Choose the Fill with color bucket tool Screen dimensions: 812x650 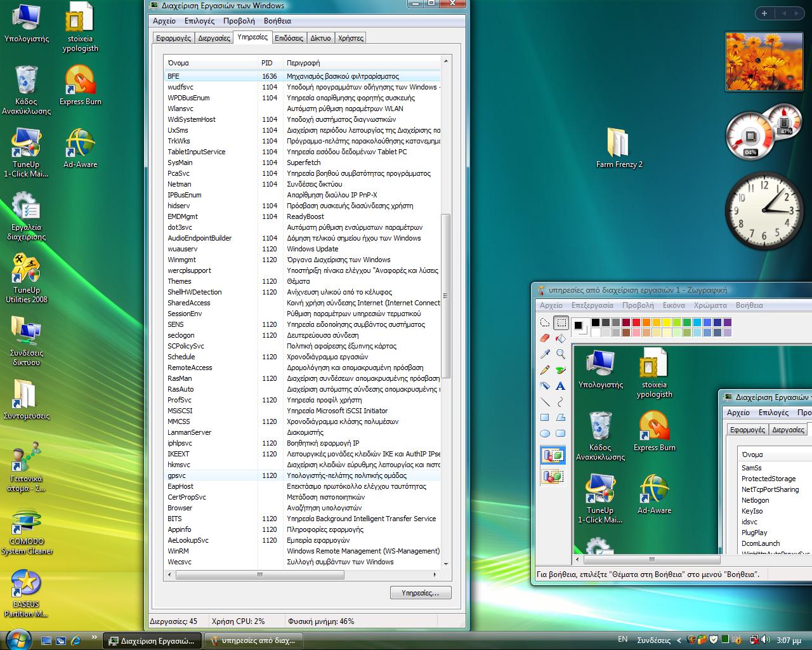560,338
